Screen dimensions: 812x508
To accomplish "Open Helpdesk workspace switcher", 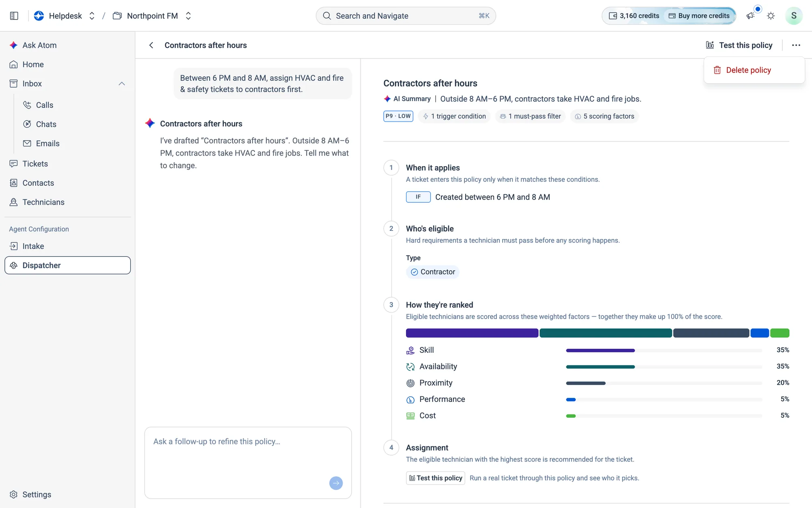I will tap(65, 16).
